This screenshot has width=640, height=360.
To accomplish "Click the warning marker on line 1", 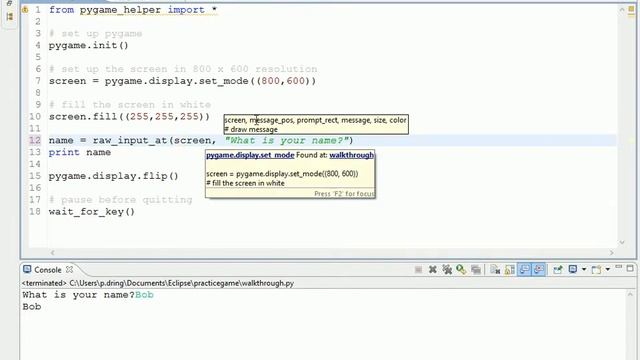I will [25, 10].
